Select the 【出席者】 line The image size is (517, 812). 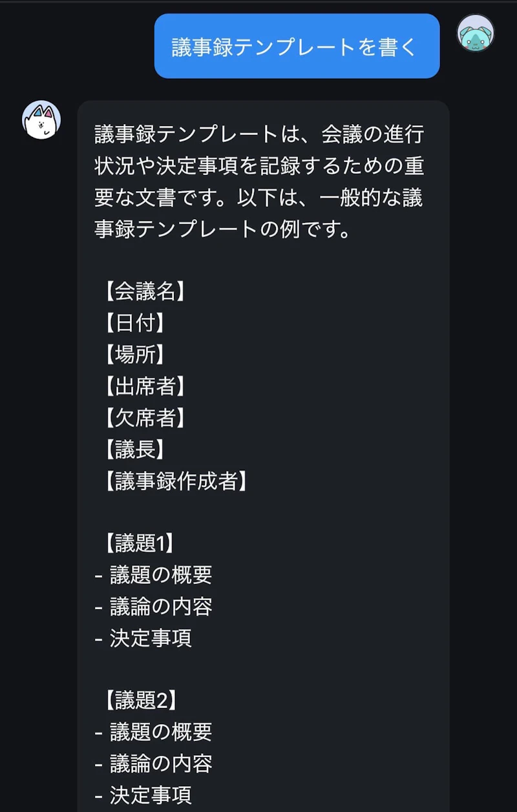[x=145, y=386]
